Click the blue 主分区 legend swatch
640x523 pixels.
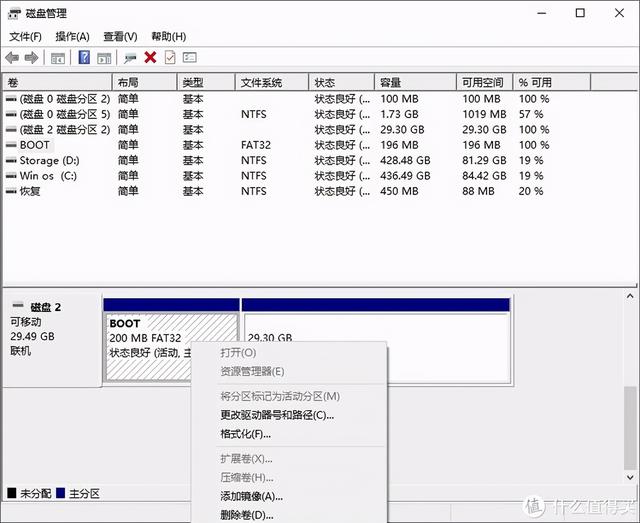[60, 493]
